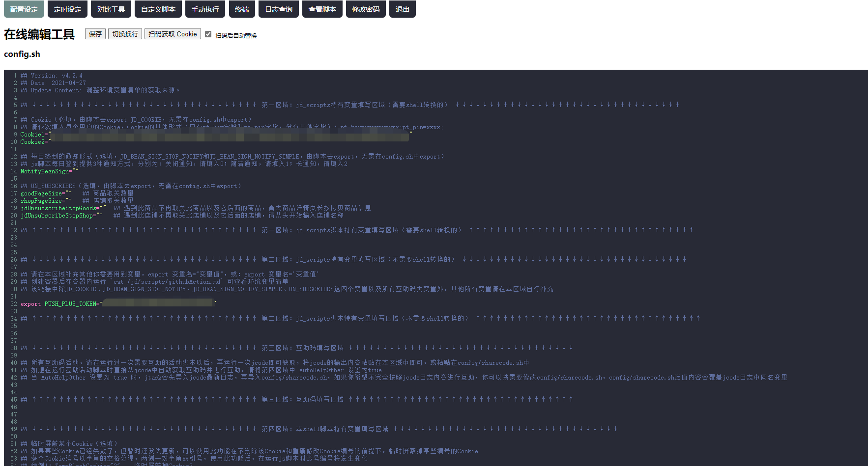868x466 pixels.
Task: Click 退出 to log out
Action: (x=403, y=9)
